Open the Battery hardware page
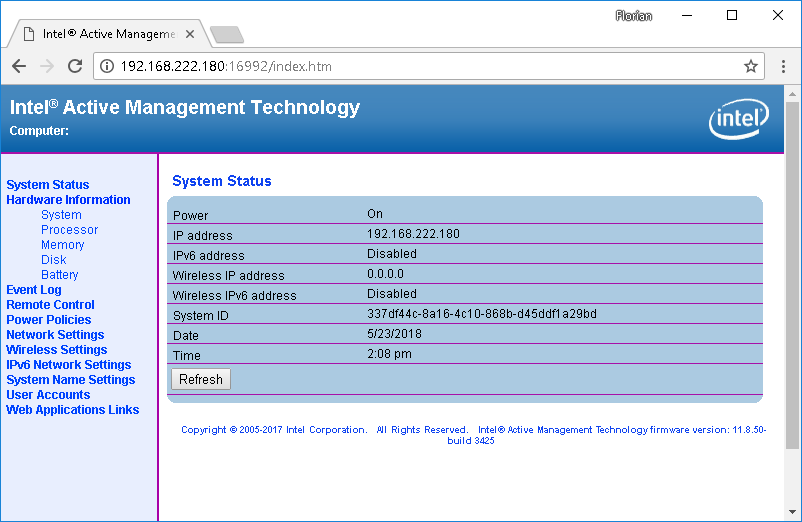This screenshot has height=522, width=802. (59, 275)
